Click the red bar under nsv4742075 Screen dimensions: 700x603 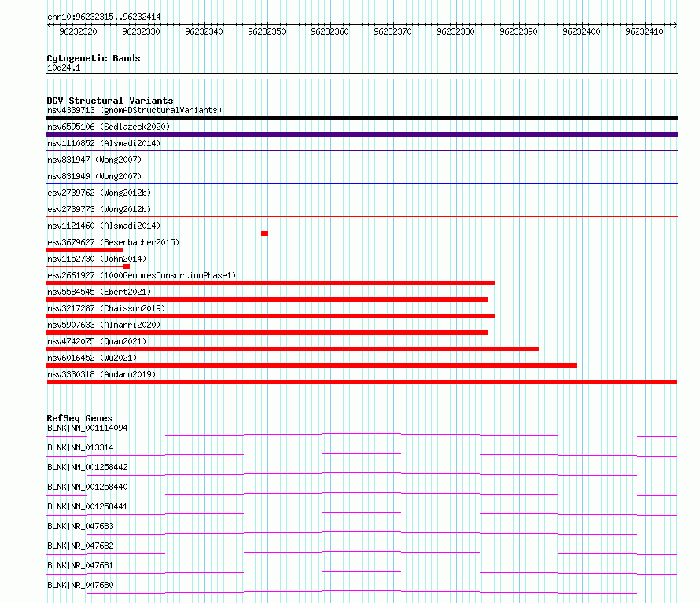pos(293,349)
